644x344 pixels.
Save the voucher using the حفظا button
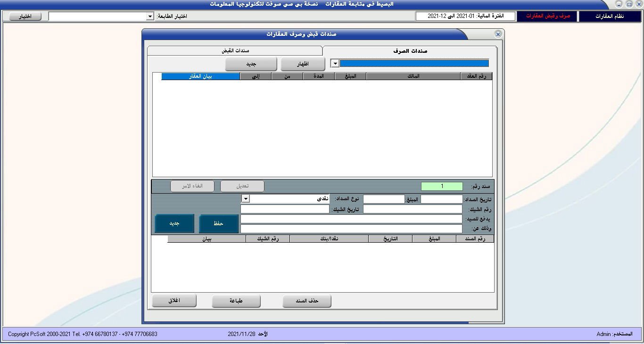(x=218, y=223)
